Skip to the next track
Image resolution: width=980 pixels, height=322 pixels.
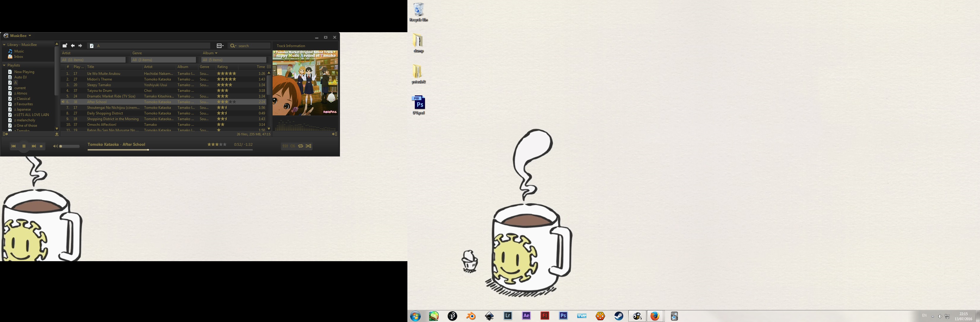(34, 146)
